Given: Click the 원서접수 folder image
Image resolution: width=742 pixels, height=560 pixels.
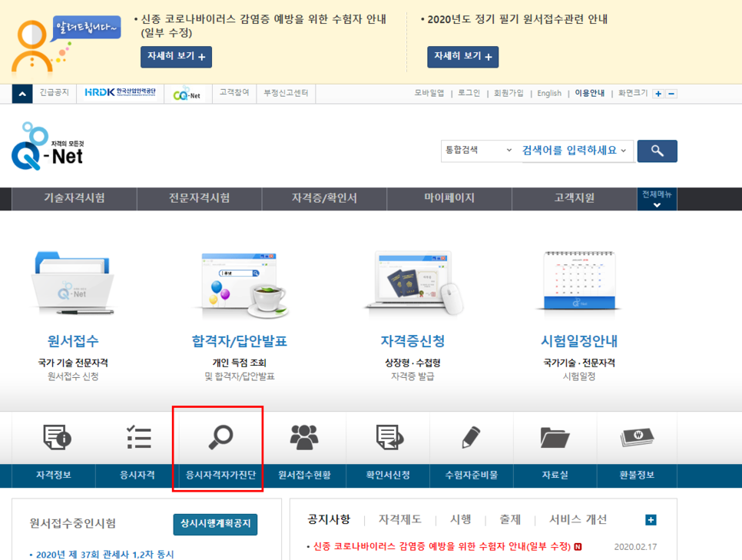Looking at the screenshot, I should (73, 283).
